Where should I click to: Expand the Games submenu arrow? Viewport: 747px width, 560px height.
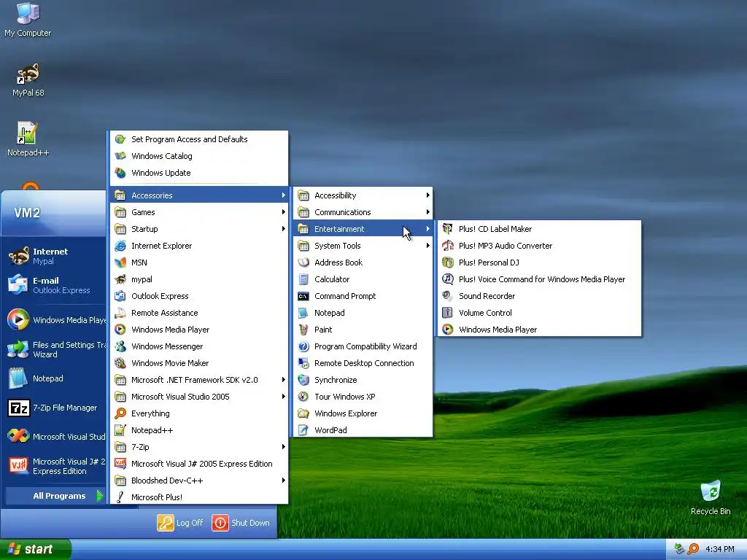coord(284,212)
